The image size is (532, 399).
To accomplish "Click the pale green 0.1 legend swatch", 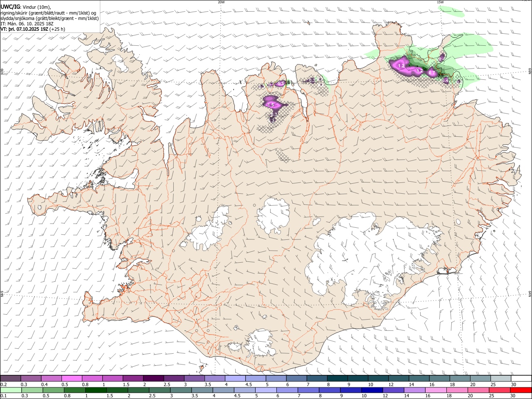I will point(11,390).
